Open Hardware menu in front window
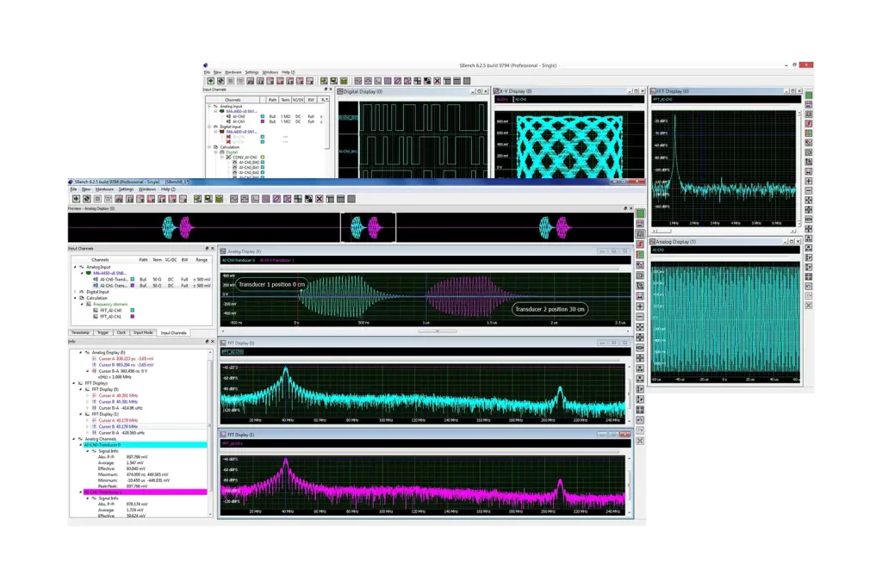 (104, 189)
